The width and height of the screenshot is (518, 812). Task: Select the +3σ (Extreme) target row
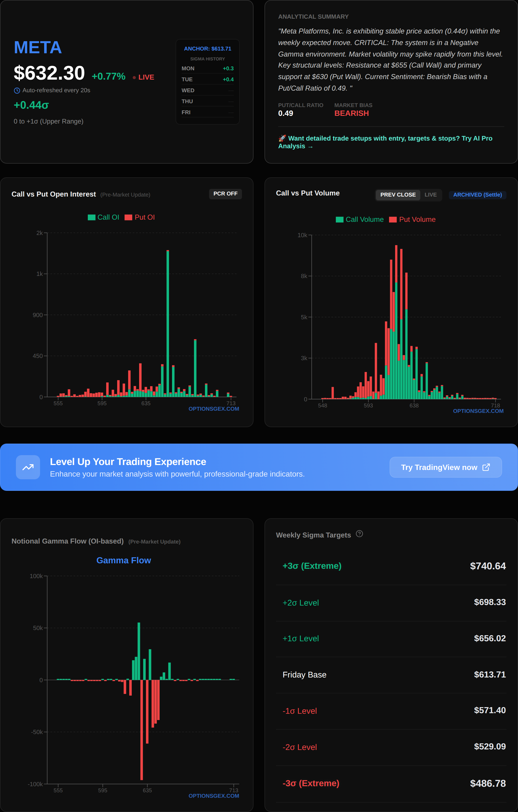391,566
